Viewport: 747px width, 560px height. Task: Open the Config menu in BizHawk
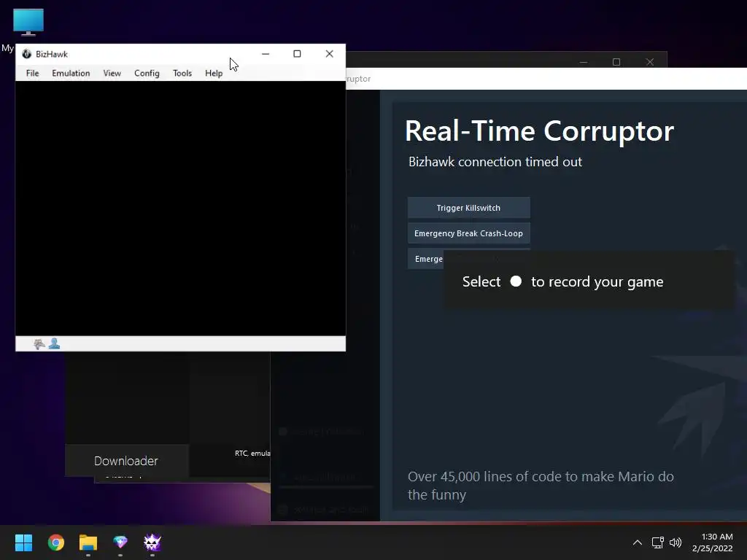pyautogui.click(x=147, y=74)
